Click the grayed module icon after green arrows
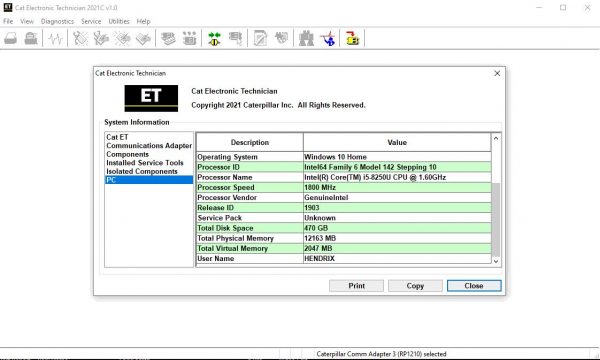600x360 pixels. click(x=235, y=38)
